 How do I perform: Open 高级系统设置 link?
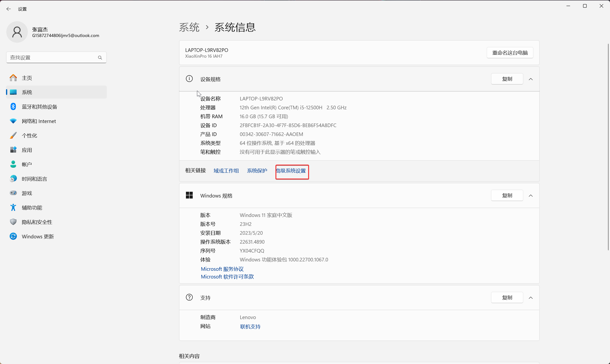291,171
